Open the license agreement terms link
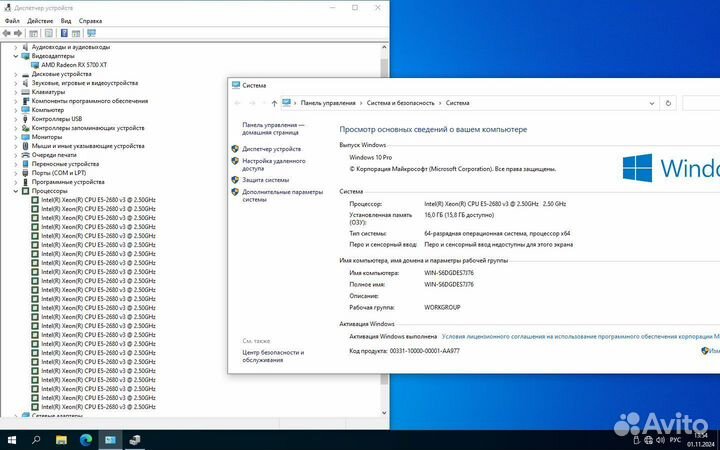720x450 pixels. click(x=580, y=337)
